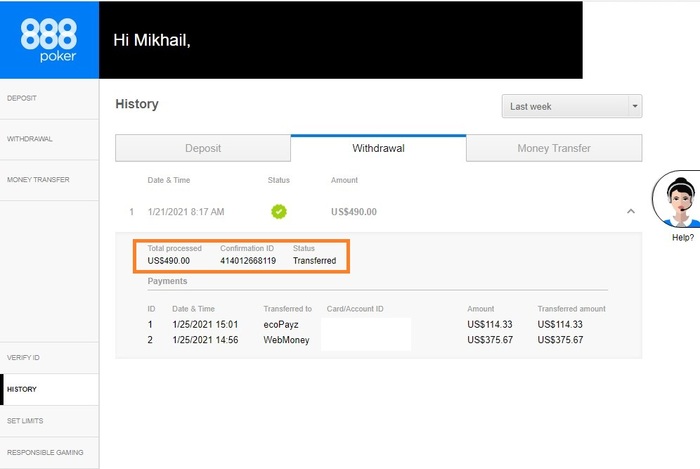This screenshot has width=700, height=469.
Task: Click confirmation ID 414012668119
Action: coord(248,261)
